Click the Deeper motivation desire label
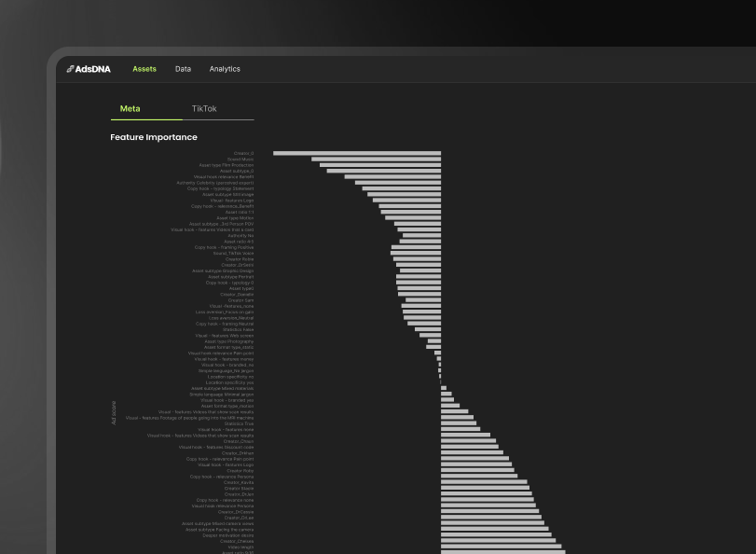Image resolution: width=756 pixels, height=554 pixels. click(228, 535)
